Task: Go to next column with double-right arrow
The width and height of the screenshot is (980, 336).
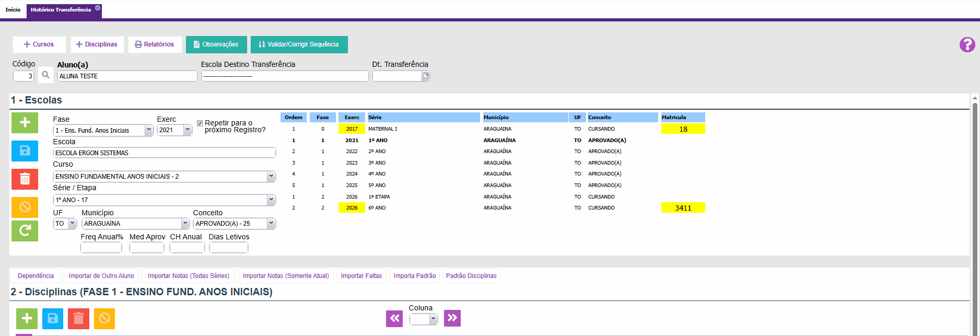Action: pos(452,318)
